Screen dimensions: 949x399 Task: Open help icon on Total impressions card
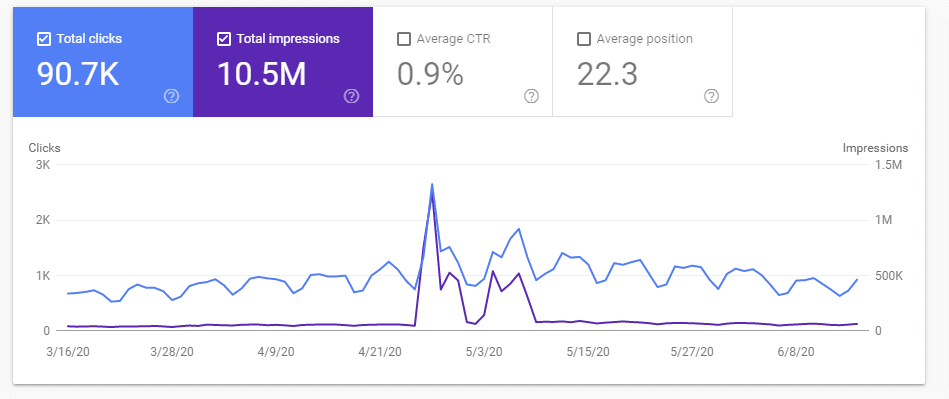pos(352,96)
